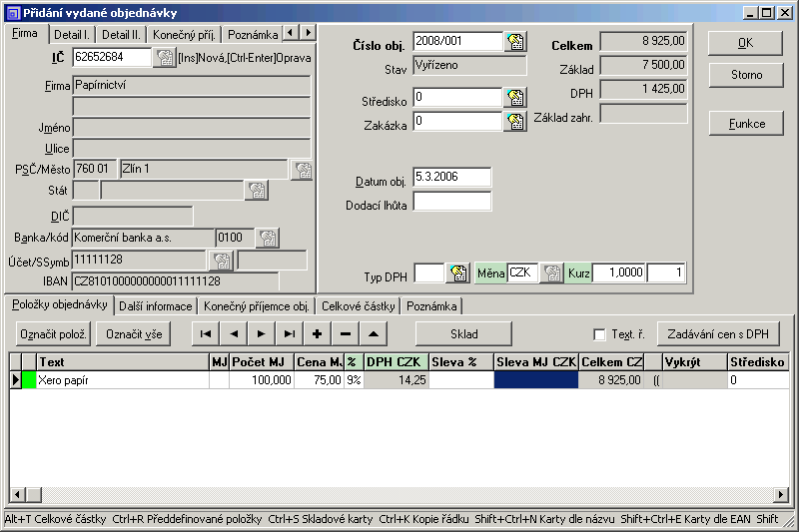Click the Vykrýt column header
This screenshot has width=799, height=532.
[x=694, y=362]
